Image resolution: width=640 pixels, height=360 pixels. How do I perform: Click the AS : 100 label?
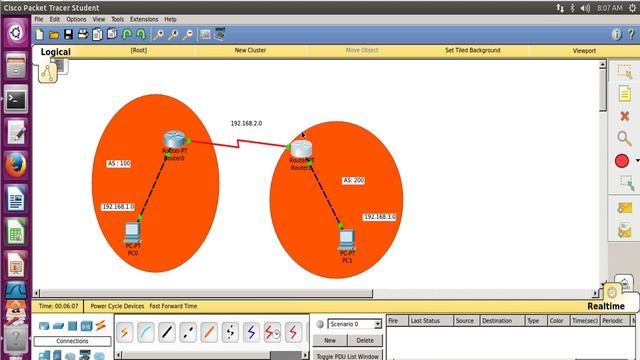tap(119, 163)
